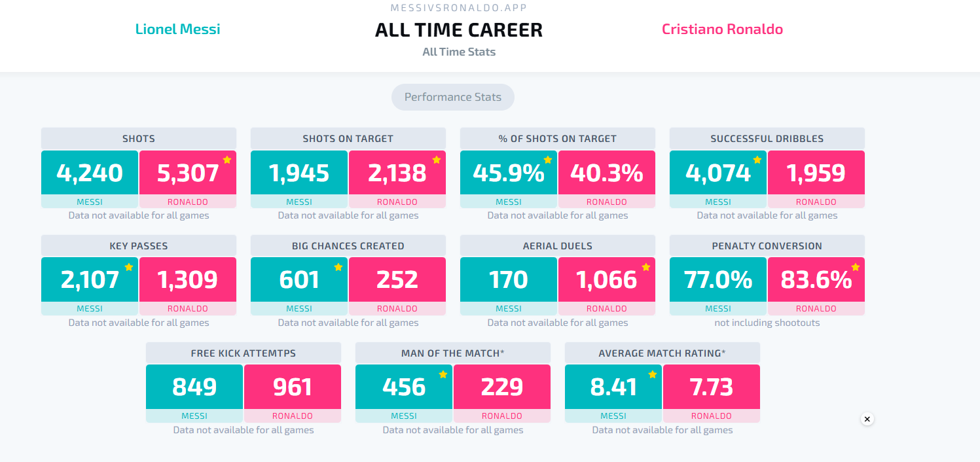Click the star on Messi's Key Passes
This screenshot has height=462, width=980.
[x=129, y=267]
